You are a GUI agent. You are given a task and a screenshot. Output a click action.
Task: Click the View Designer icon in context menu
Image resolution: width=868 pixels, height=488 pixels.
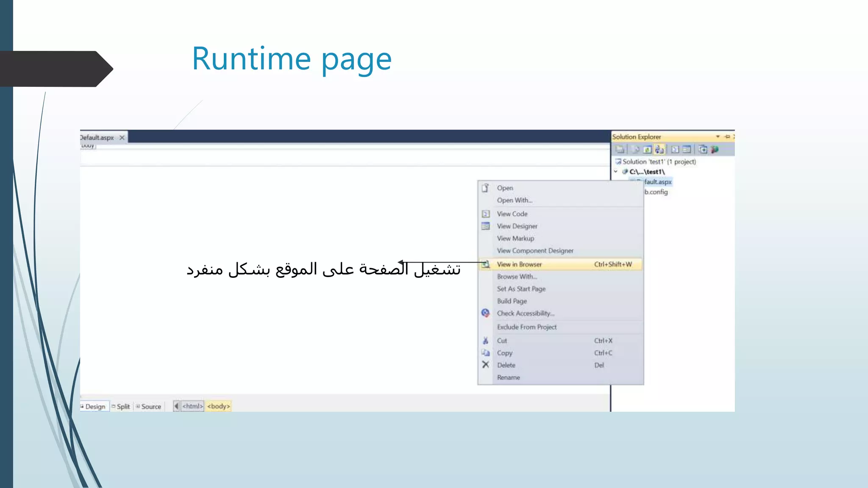[486, 226]
